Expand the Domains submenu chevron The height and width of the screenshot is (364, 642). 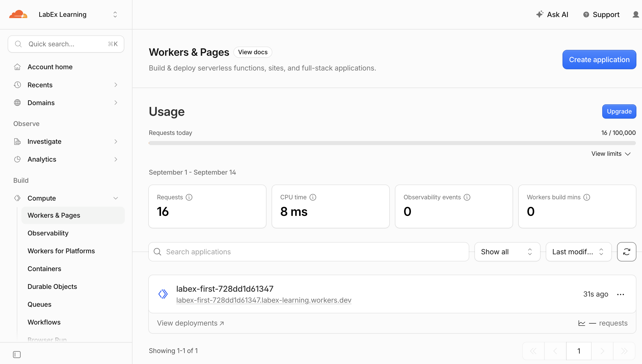tap(116, 103)
